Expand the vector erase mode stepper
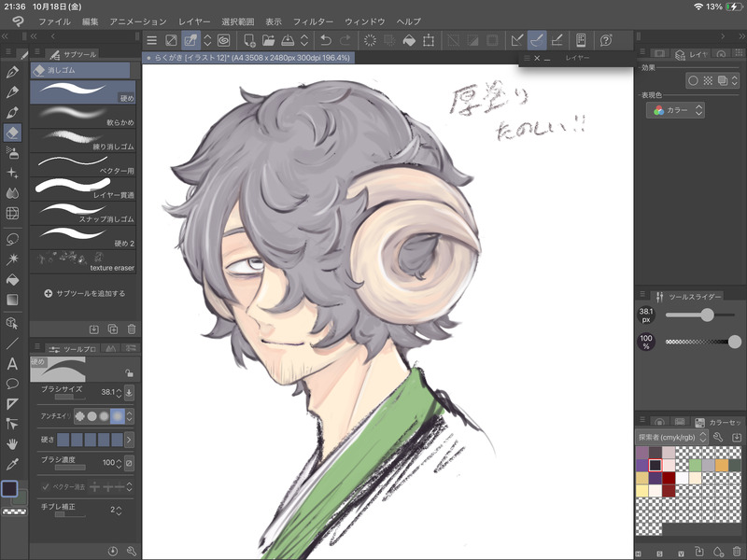Image resolution: width=747 pixels, height=560 pixels. (129, 486)
